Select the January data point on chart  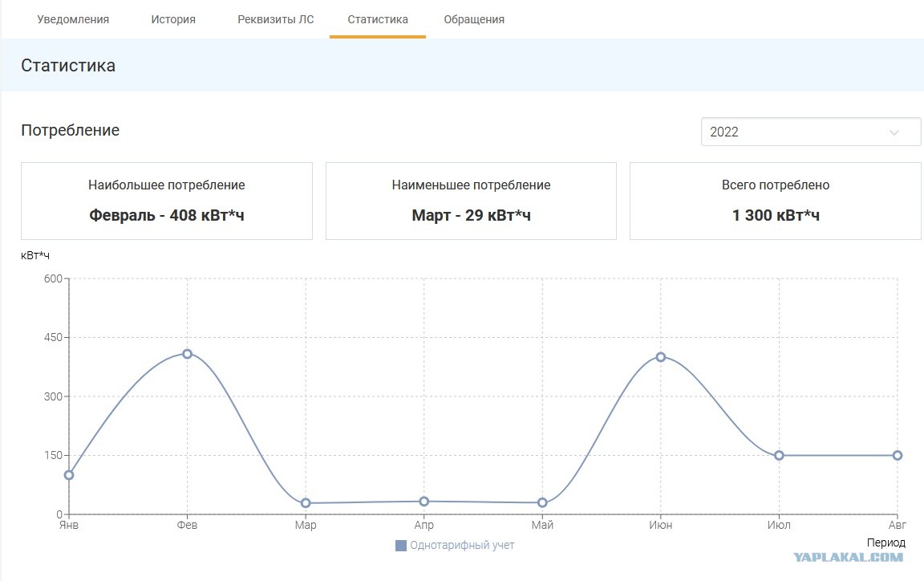(69, 475)
